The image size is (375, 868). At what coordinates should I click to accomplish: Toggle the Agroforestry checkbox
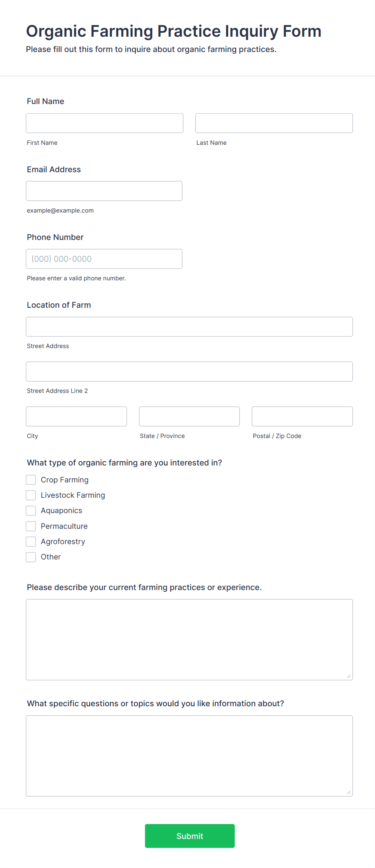click(x=31, y=541)
